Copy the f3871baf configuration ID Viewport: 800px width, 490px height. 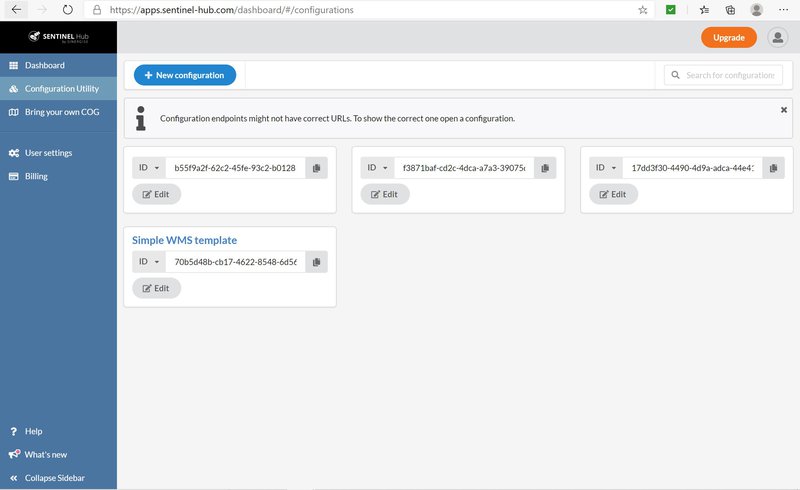tap(545, 168)
